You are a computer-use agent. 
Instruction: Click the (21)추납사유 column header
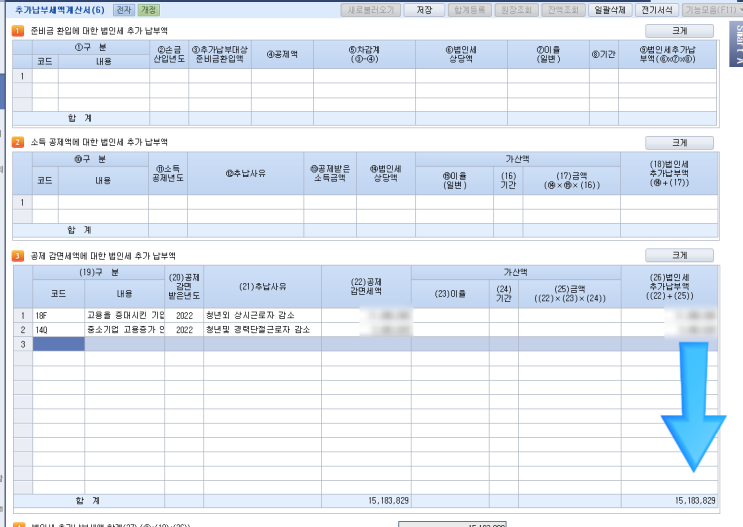[263, 287]
